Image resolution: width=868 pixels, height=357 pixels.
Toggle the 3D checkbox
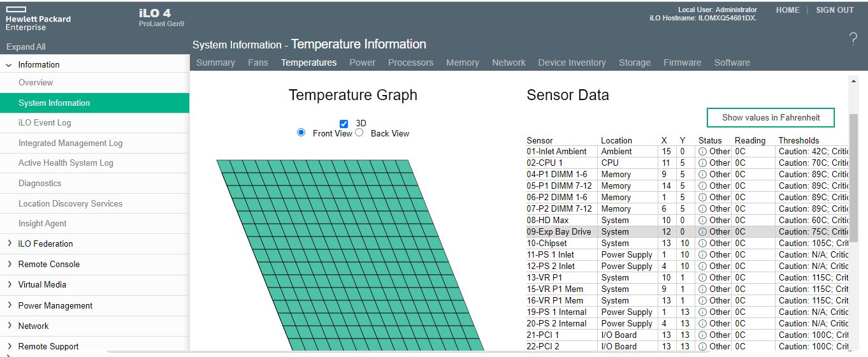point(344,124)
